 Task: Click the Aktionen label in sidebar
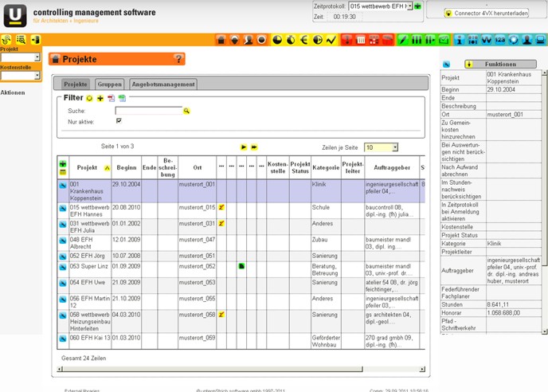(x=13, y=92)
